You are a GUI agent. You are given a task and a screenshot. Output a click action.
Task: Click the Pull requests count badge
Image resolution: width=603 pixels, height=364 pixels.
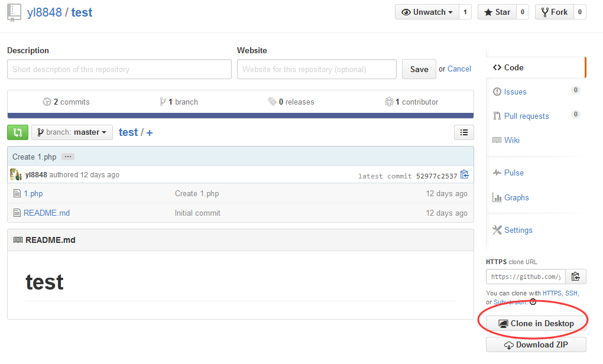(x=576, y=114)
